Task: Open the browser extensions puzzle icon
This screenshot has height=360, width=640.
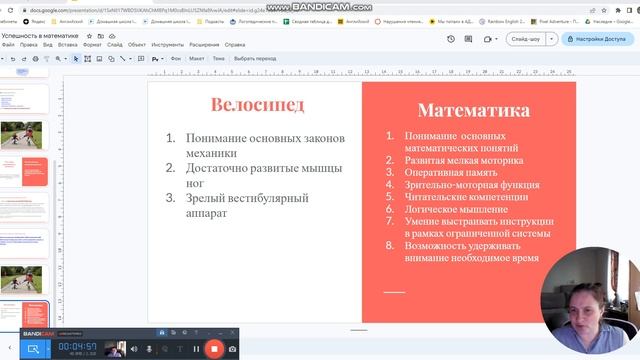Action: coord(618,10)
